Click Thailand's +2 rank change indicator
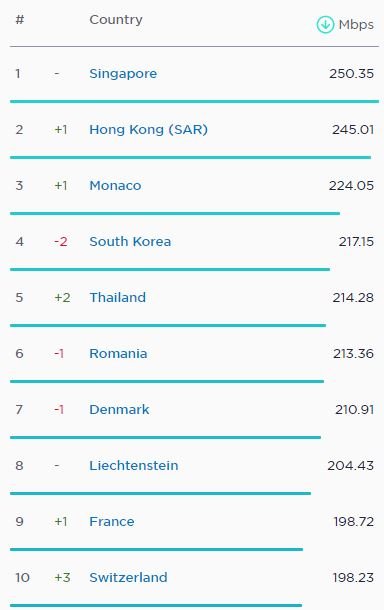Image resolution: width=384 pixels, height=610 pixels. pyautogui.click(x=62, y=298)
